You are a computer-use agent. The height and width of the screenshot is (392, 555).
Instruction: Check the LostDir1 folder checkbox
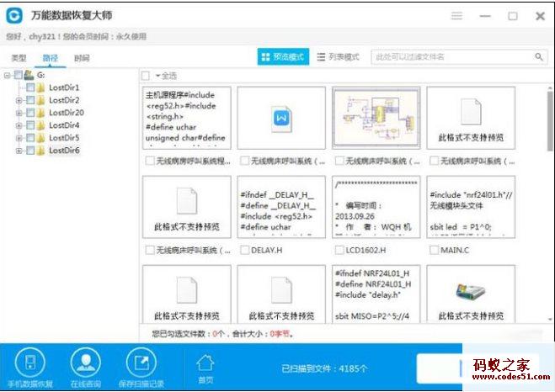point(31,87)
